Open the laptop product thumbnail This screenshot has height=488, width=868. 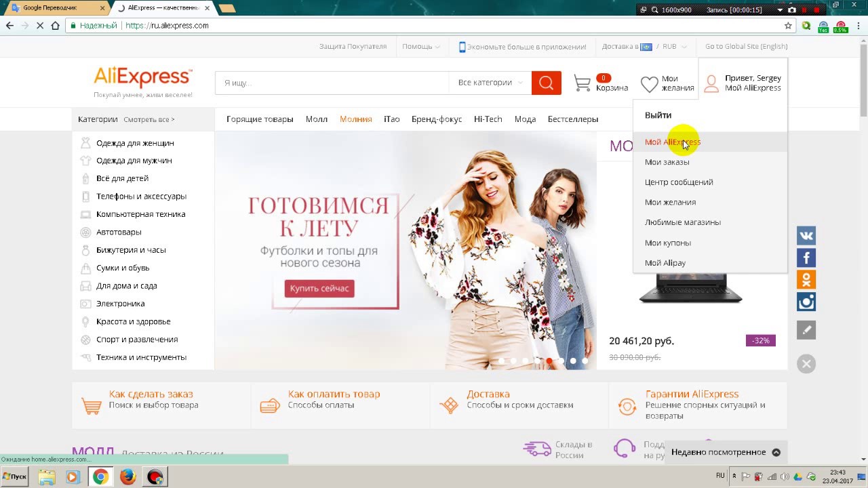[x=691, y=287]
